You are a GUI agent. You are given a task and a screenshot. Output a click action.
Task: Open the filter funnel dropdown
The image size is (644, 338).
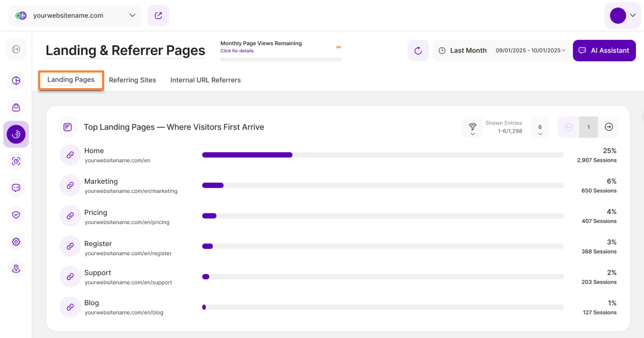472,128
